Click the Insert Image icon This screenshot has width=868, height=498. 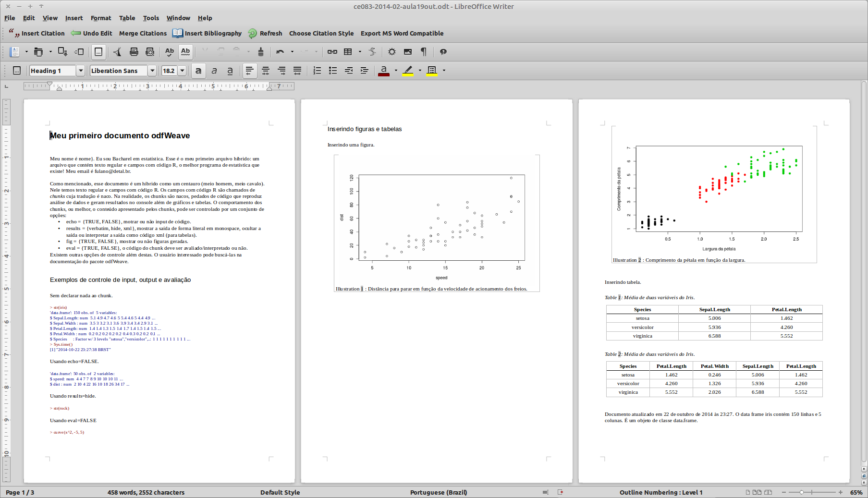coord(408,52)
